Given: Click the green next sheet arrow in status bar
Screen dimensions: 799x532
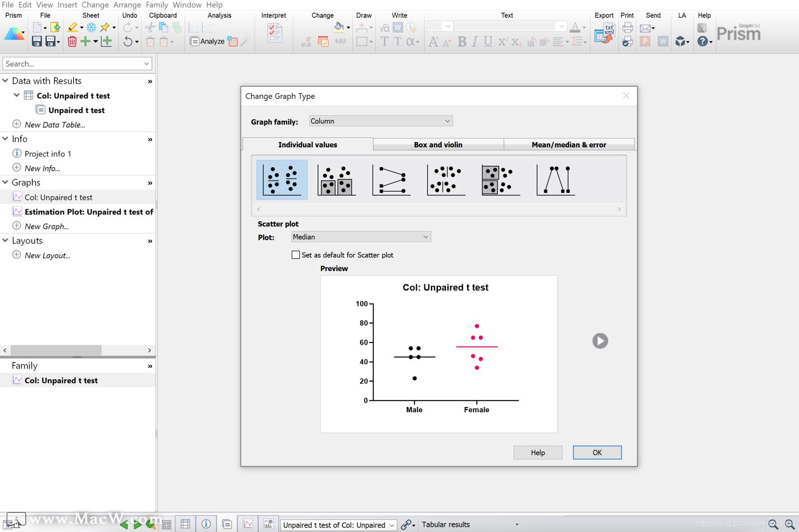Looking at the screenshot, I should click(138, 525).
